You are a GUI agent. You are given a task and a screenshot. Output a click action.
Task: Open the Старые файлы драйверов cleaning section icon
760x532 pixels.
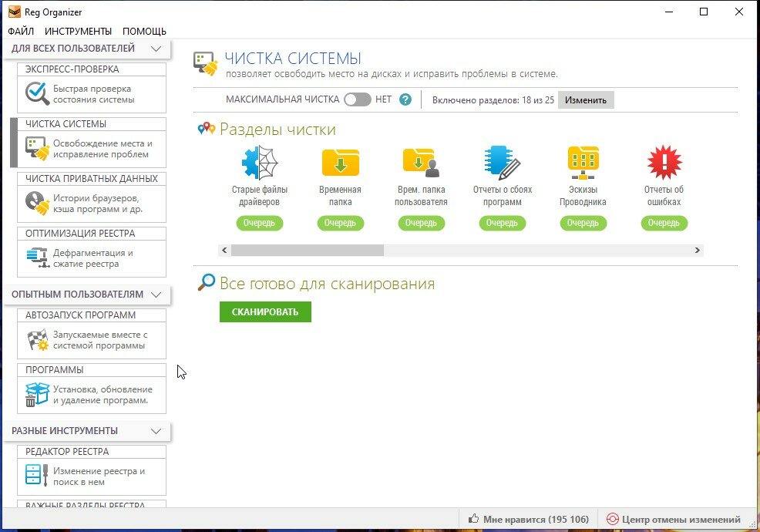[x=259, y=163]
